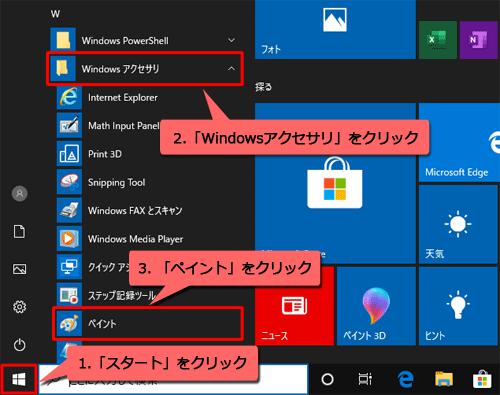Launch Edge from the taskbar

pos(405,379)
